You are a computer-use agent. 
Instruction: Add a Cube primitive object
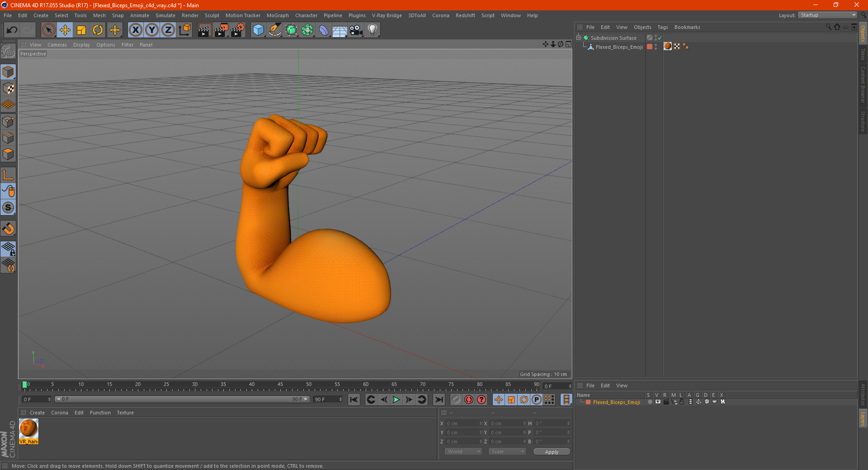pyautogui.click(x=258, y=30)
